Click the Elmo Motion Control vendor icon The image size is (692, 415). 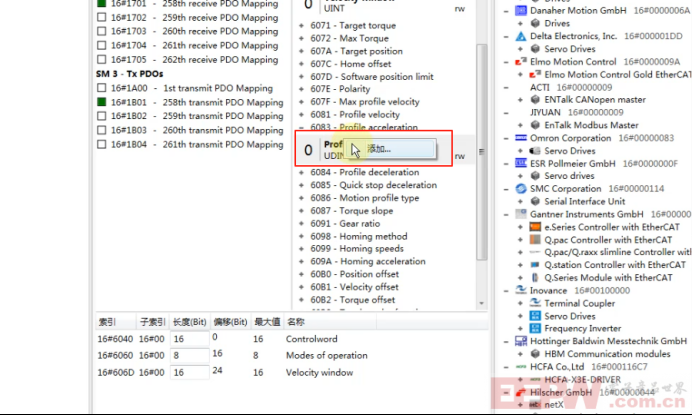point(521,62)
